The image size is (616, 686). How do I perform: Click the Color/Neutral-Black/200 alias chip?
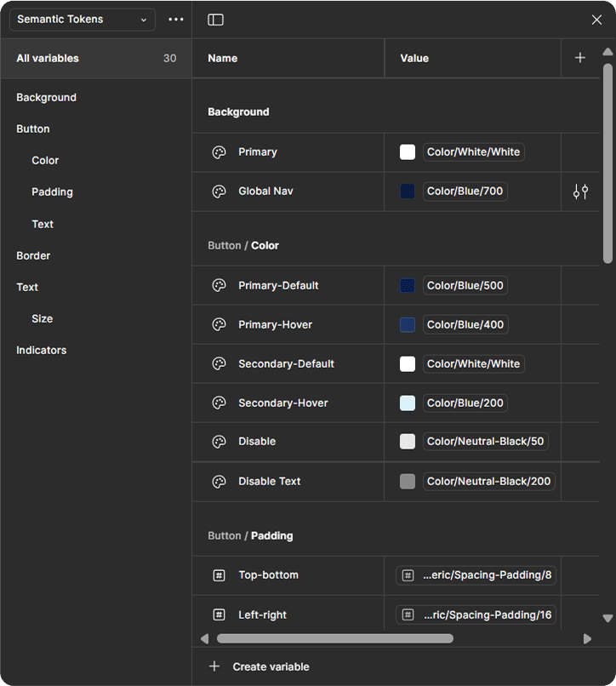click(488, 481)
